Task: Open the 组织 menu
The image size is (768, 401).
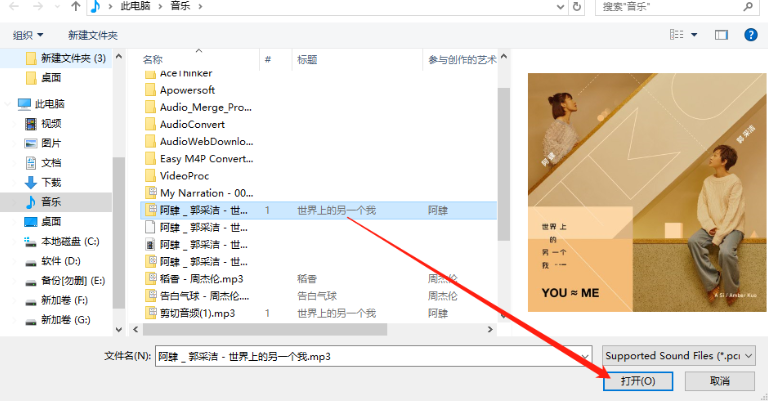Action: point(28,35)
